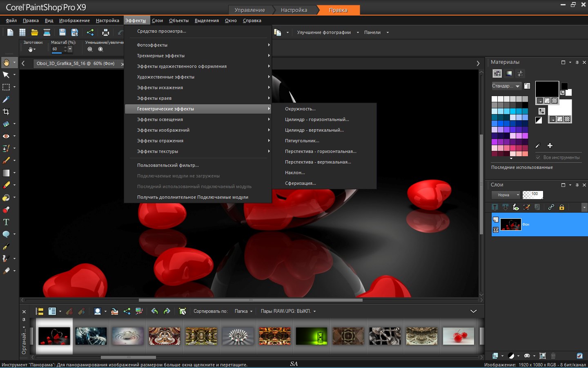The image size is (588, 368).
Task: Switch to the 'Настройка' workspace tab
Action: click(294, 10)
